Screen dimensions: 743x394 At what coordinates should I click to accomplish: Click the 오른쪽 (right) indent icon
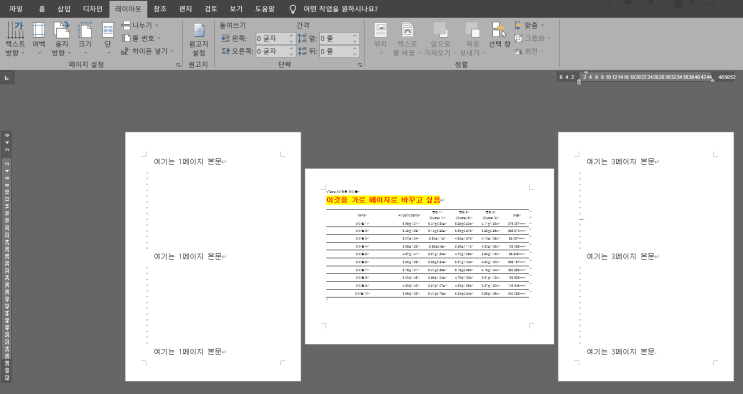(x=226, y=51)
